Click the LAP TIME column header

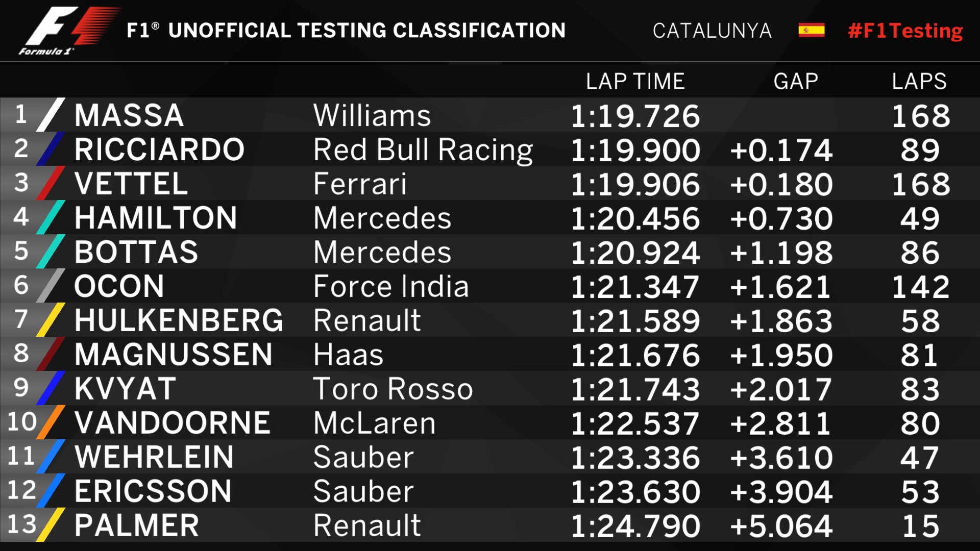635,82
